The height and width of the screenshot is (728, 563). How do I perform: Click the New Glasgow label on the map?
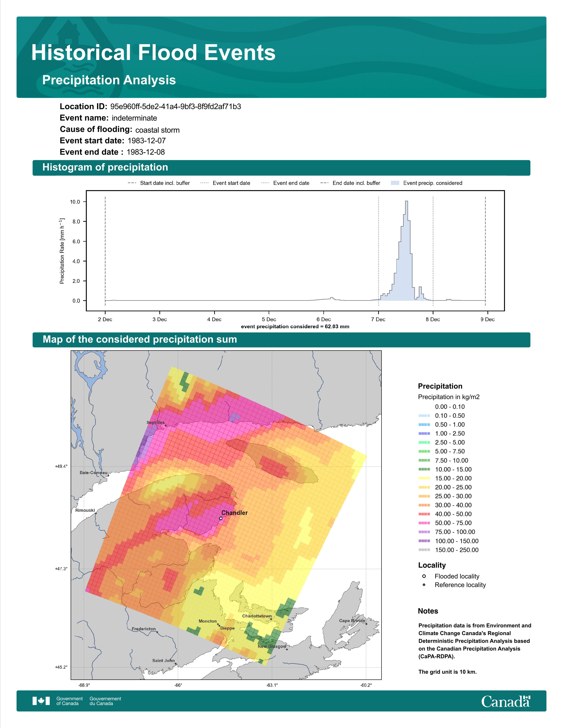[x=272, y=646]
